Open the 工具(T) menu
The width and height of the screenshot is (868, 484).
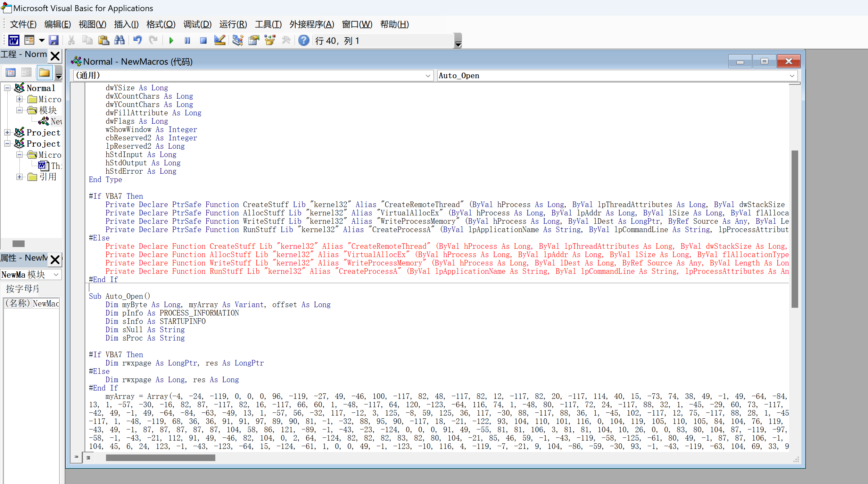click(x=268, y=24)
